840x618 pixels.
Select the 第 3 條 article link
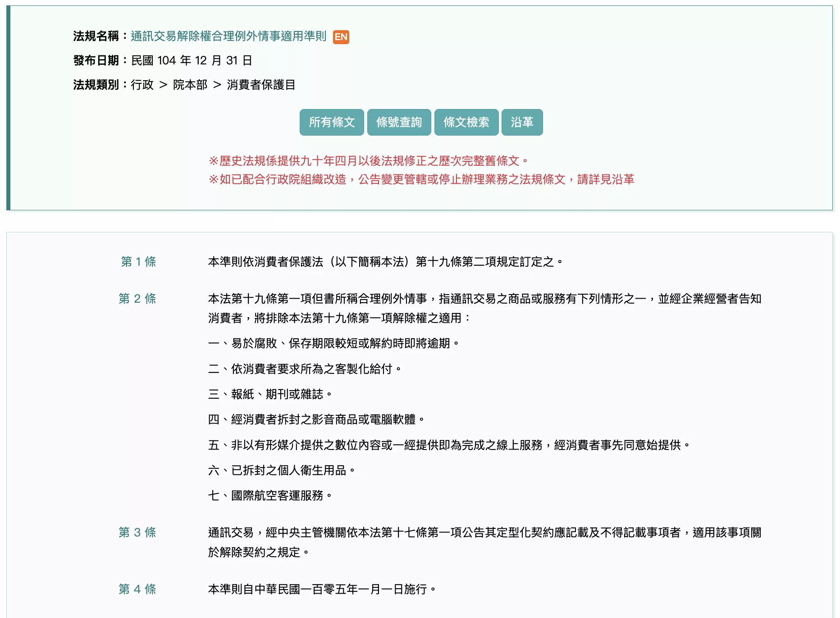[x=137, y=532]
